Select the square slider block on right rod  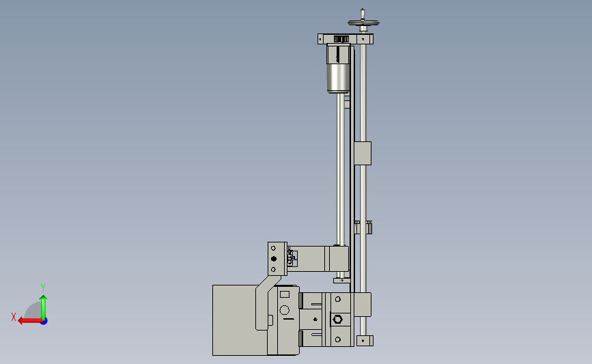[x=363, y=153]
